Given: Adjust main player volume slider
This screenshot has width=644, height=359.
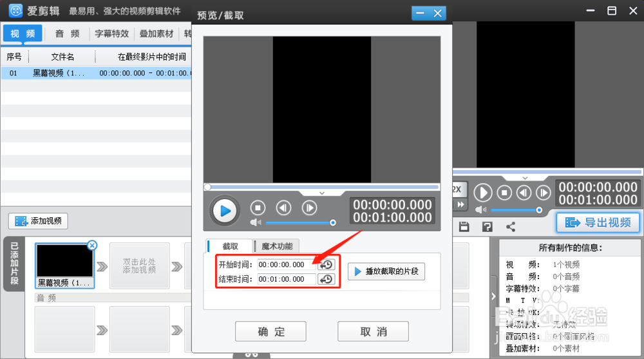Looking at the screenshot, I should tap(516, 210).
